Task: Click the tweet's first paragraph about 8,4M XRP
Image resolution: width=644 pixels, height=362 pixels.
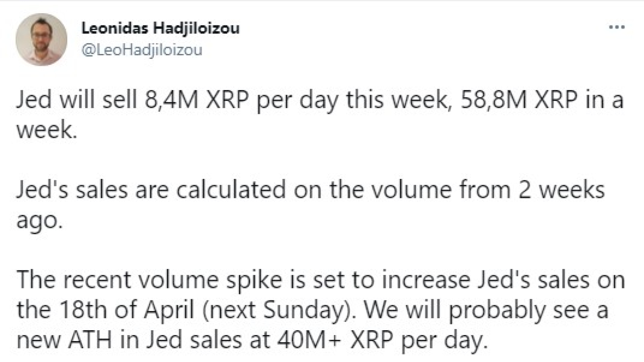Action: 320,115
